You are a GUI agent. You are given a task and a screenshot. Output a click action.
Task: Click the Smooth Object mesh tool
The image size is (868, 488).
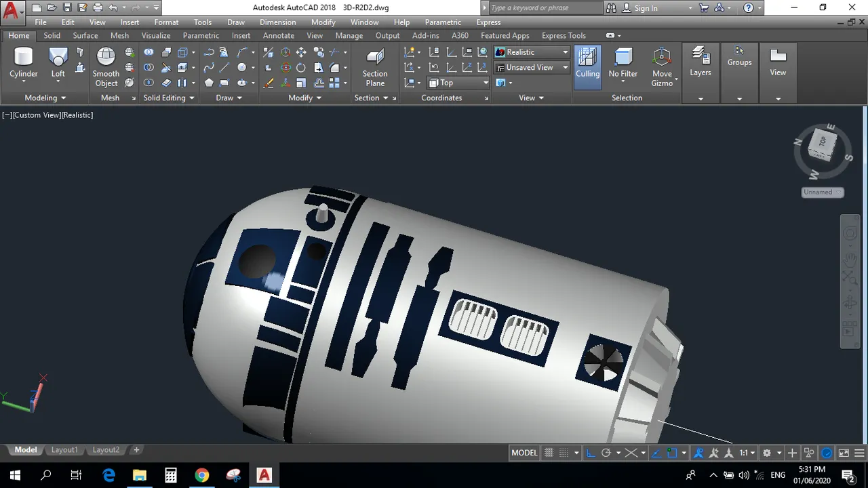pyautogui.click(x=106, y=67)
